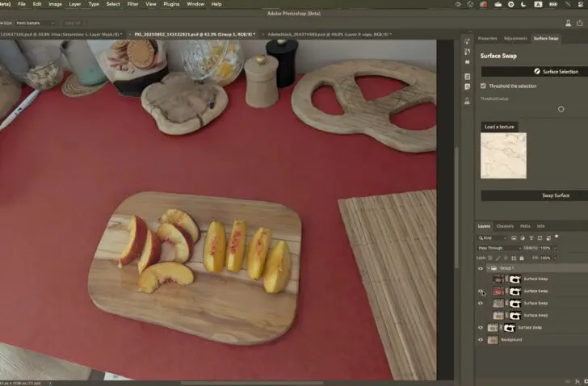Open the cloud icon in macOS menu bar
Screen dimensions: 588x386
tap(498, 5)
